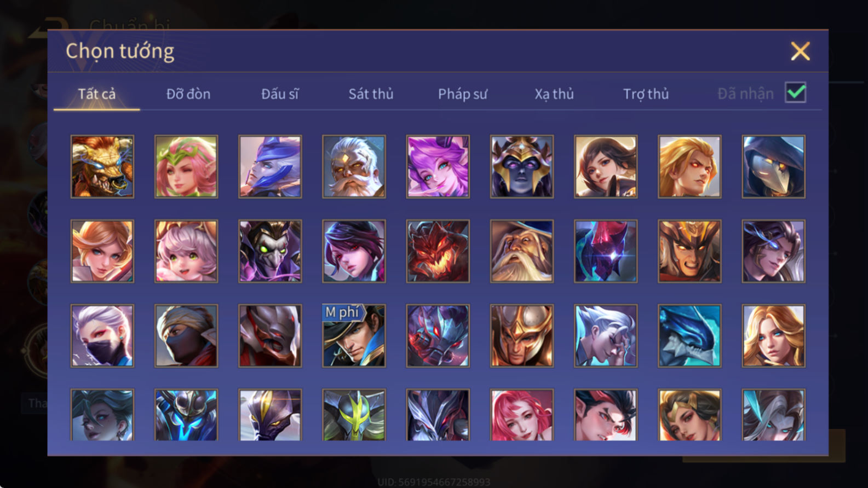Select the golden bull hero portrait
868x488 pixels.
[x=102, y=166]
